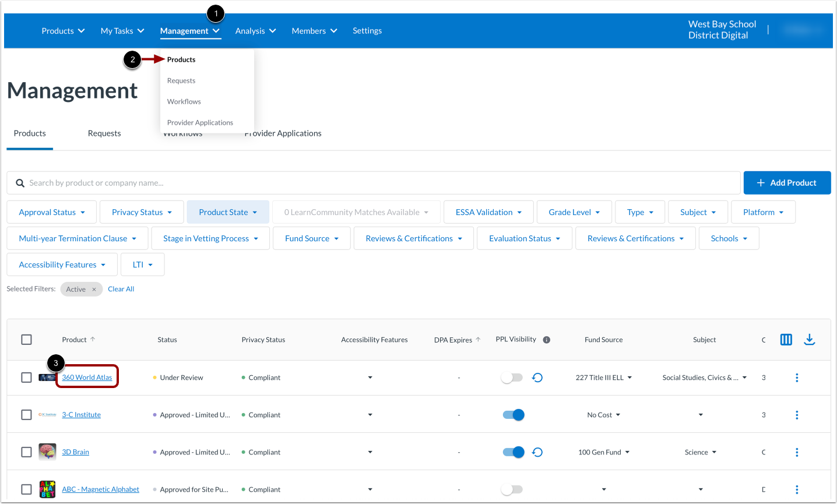Click the reset visibility icon for 3D Brain
The width and height of the screenshot is (837, 504).
coord(537,452)
